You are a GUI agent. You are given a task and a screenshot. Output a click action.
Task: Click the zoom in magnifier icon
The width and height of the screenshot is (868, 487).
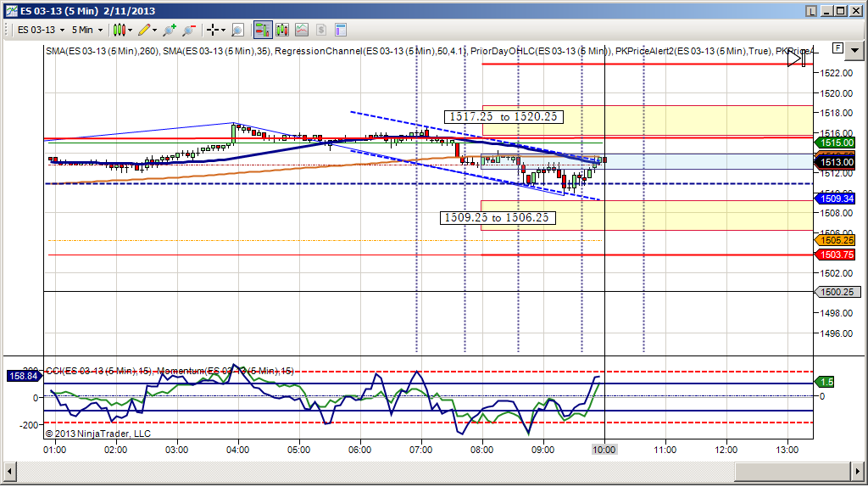click(x=170, y=30)
